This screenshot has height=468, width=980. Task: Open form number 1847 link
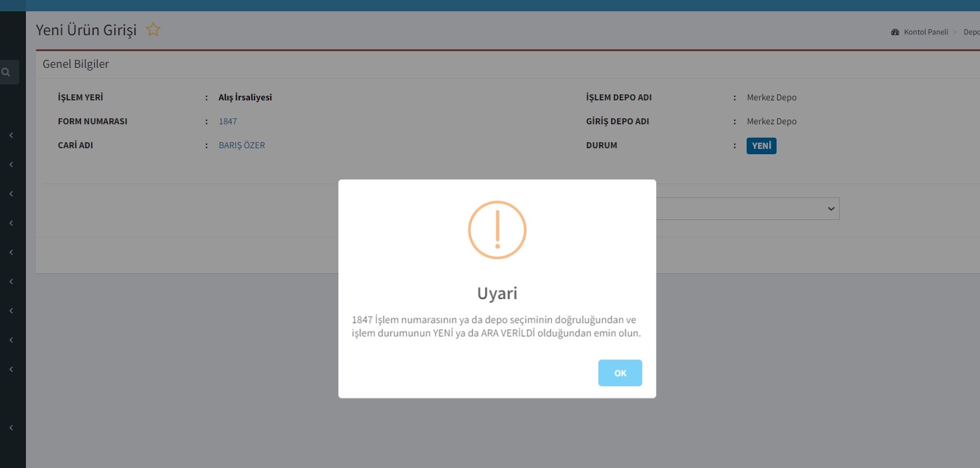point(227,122)
